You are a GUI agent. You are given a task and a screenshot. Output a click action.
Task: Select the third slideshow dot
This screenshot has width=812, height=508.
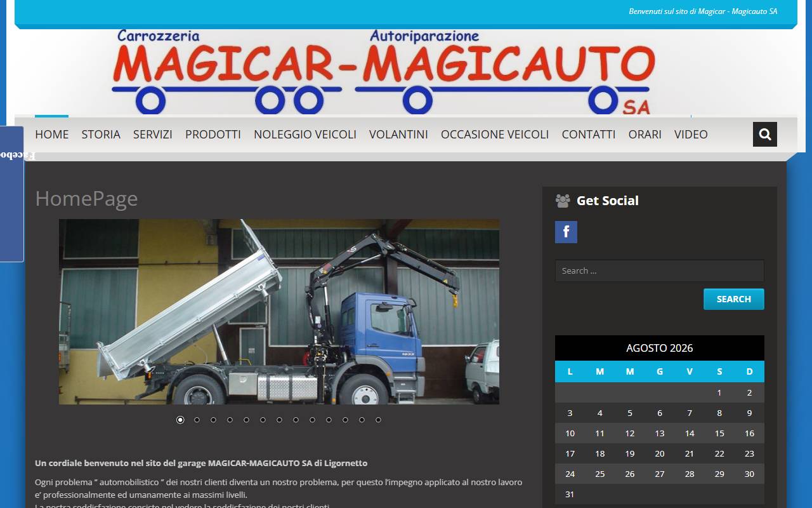pos(213,420)
